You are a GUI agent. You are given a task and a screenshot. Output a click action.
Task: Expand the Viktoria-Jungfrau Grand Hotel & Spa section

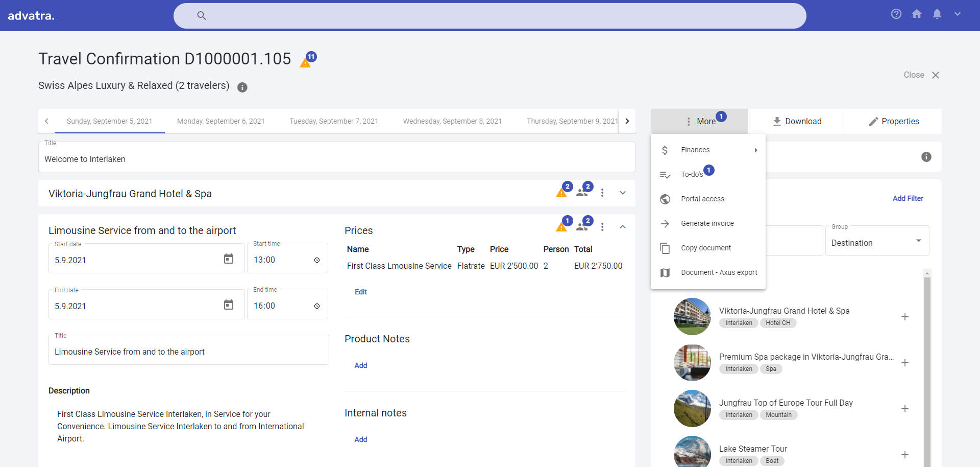[623, 193]
